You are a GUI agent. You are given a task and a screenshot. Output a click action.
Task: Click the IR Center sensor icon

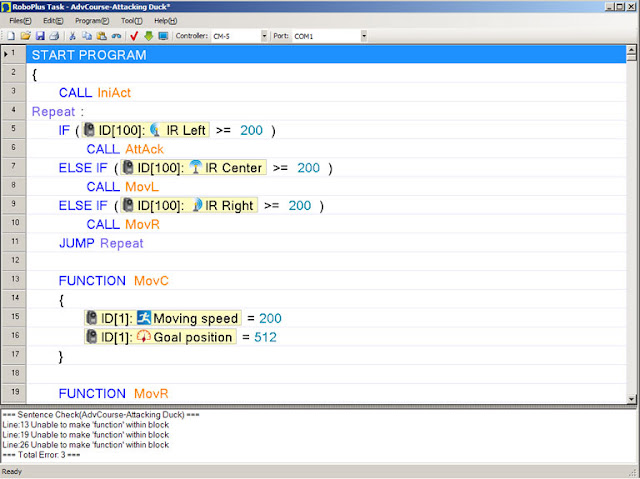[x=196, y=167]
